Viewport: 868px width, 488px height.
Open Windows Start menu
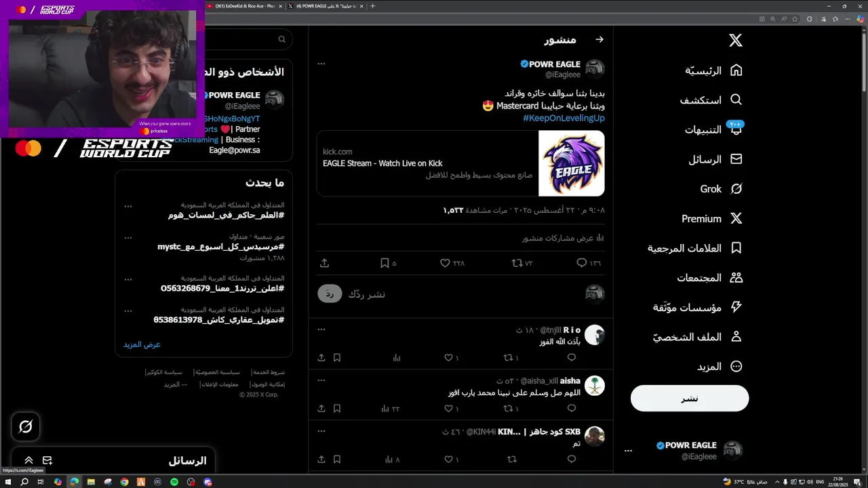[x=8, y=482]
